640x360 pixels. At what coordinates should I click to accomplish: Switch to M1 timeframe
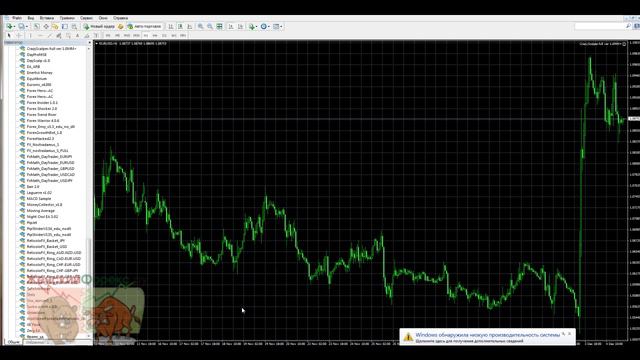click(x=108, y=36)
